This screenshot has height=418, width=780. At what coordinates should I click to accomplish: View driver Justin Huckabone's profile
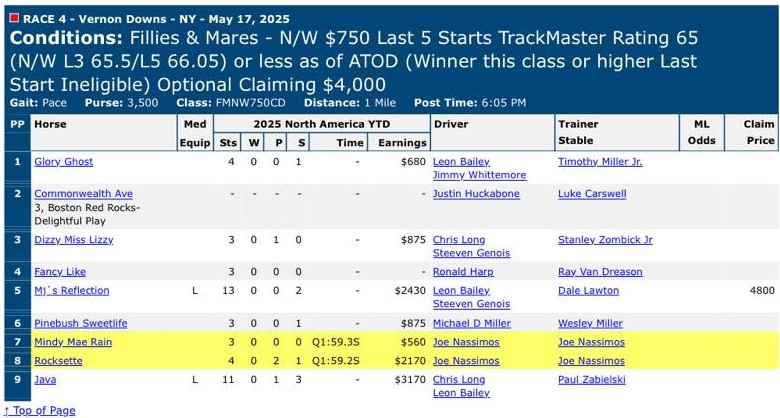point(479,194)
